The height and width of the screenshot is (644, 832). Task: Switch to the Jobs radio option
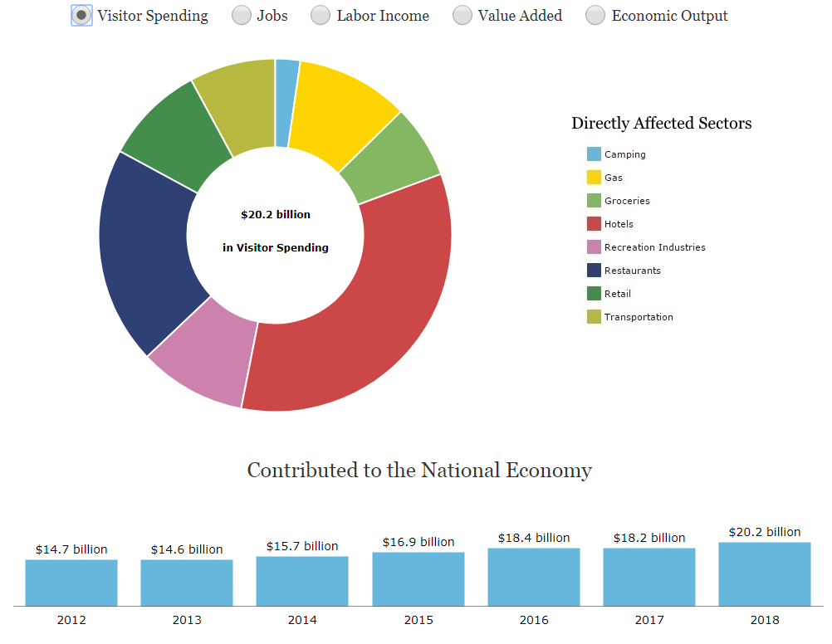[241, 16]
